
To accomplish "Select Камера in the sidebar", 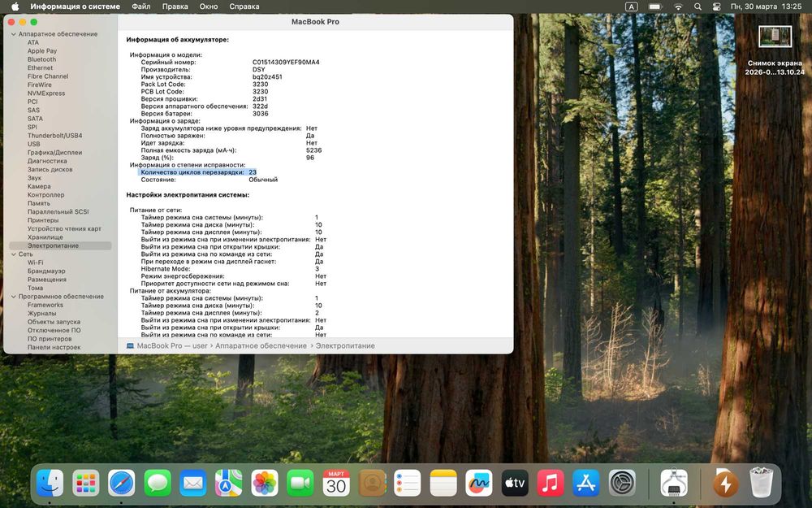I will (39, 187).
